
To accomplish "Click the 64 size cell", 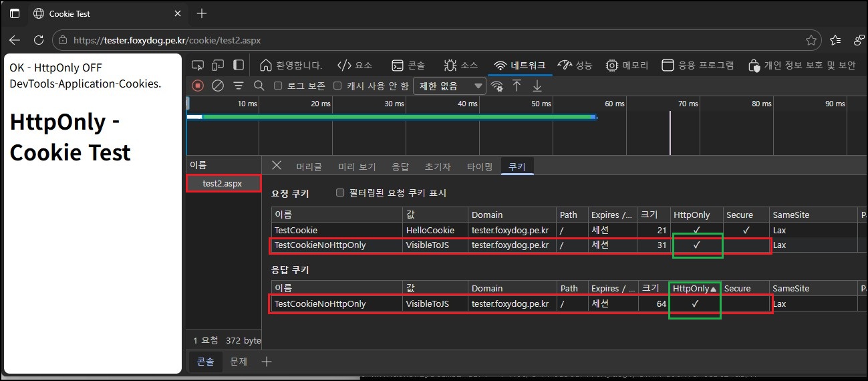I will click(x=654, y=303).
